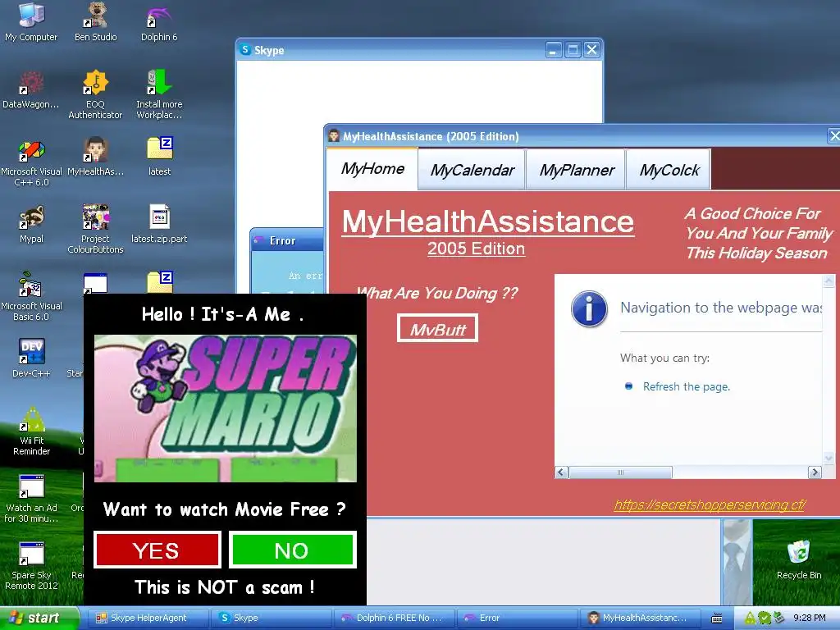Viewport: 840px width, 630px height.
Task: Switch to the Error taskbar button
Action: click(x=517, y=618)
